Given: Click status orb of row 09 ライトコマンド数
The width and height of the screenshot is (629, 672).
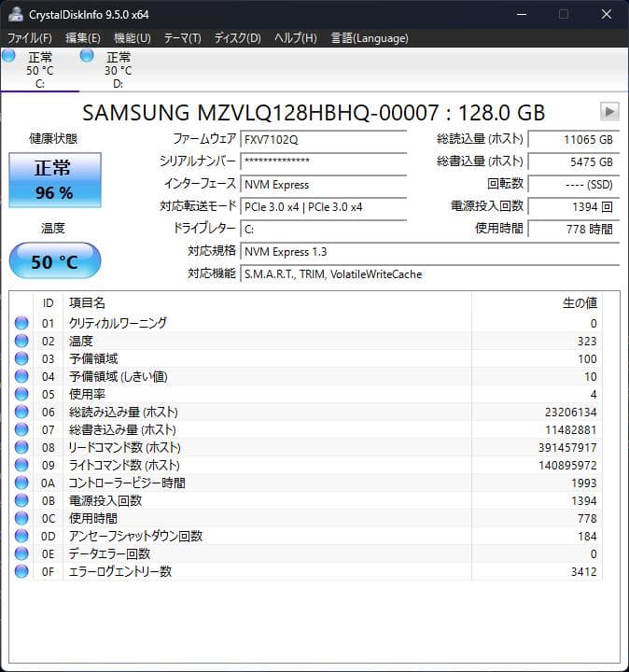Looking at the screenshot, I should pyautogui.click(x=21, y=465).
